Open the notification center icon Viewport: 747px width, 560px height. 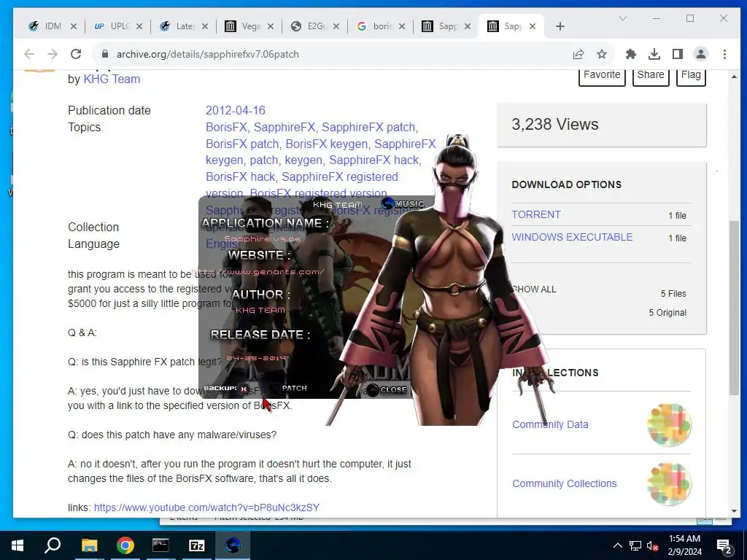724,545
